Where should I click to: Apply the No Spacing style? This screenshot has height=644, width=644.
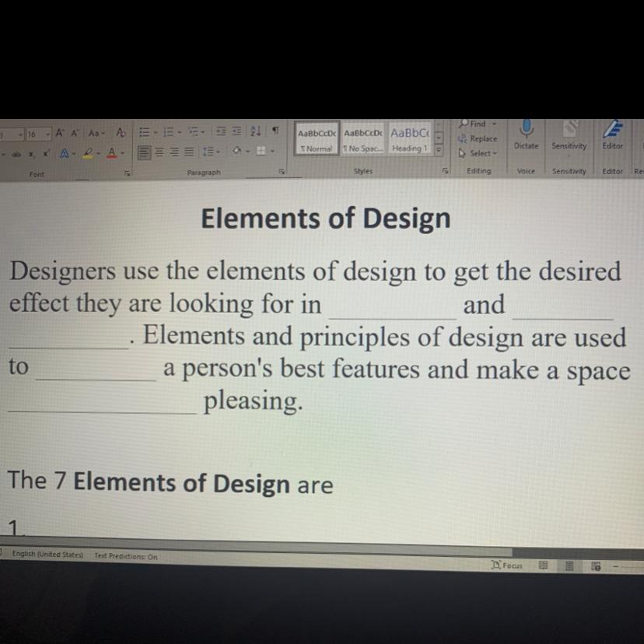362,138
